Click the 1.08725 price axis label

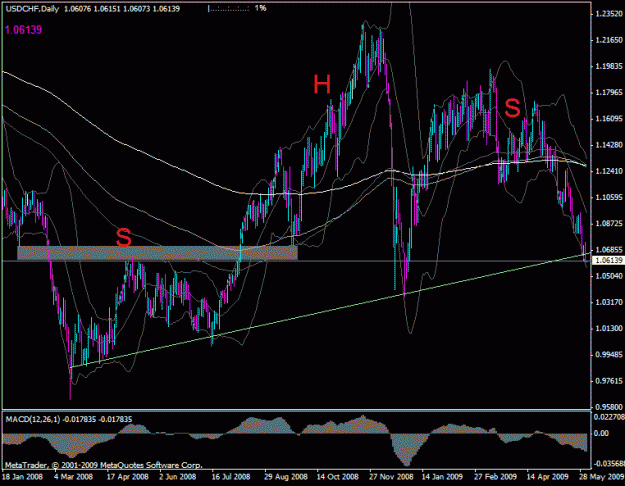tap(609, 224)
